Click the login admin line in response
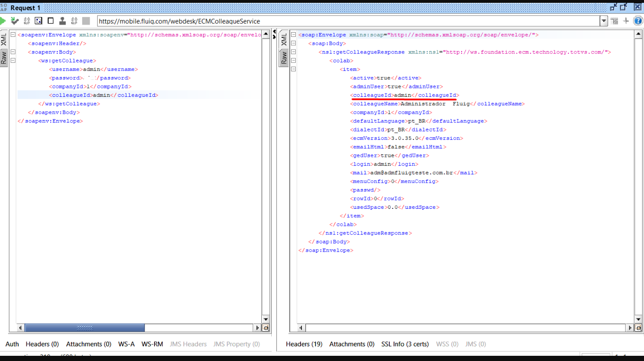 click(x=384, y=164)
